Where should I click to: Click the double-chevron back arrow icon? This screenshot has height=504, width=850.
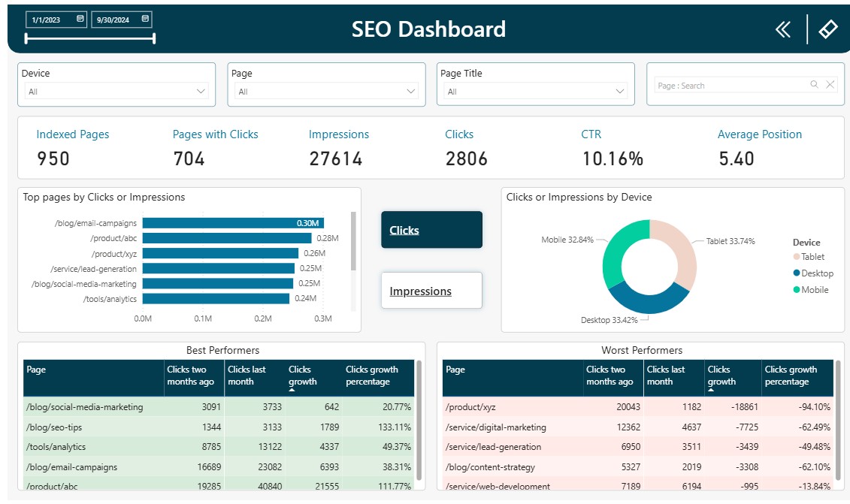(783, 29)
